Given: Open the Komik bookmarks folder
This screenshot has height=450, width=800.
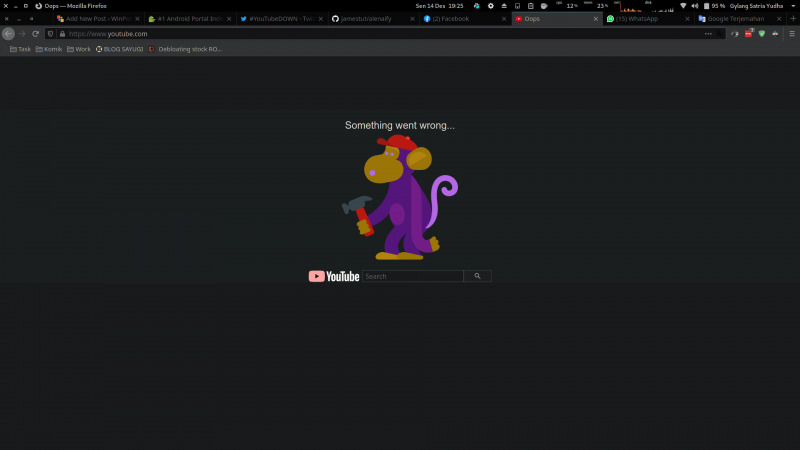Looking at the screenshot, I should click(x=49, y=49).
